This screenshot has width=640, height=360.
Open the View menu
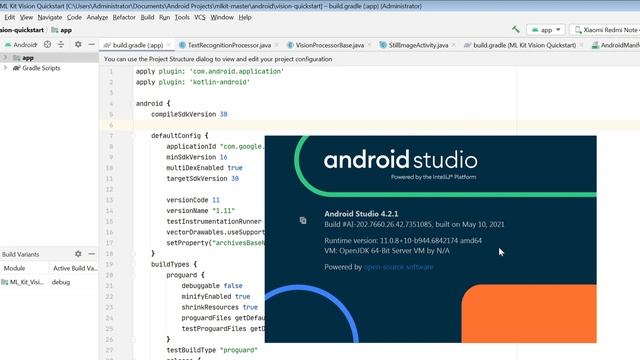point(26,17)
